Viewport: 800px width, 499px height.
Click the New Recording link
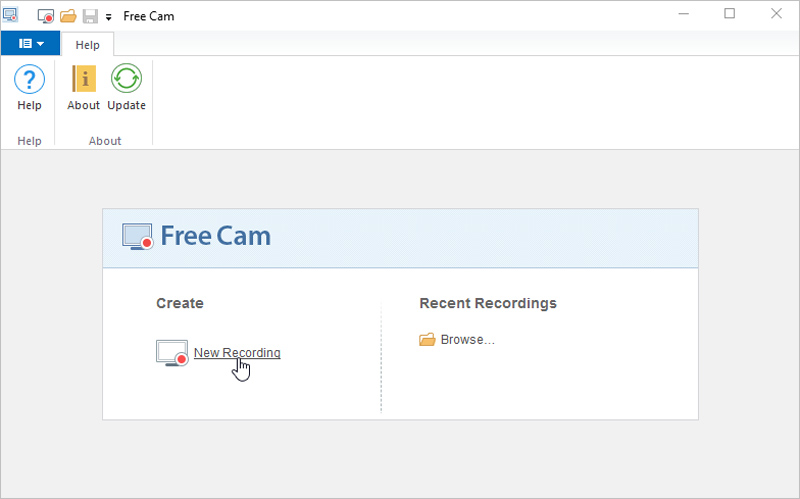point(237,353)
